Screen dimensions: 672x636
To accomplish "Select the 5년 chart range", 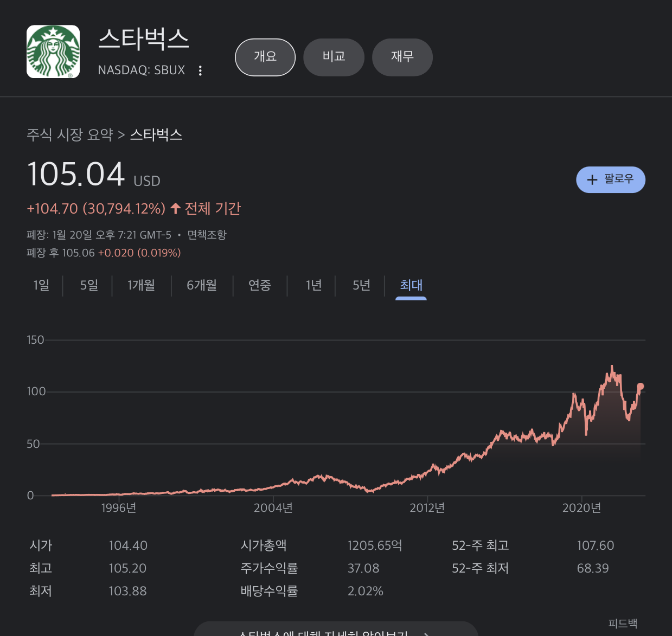I will point(361,285).
